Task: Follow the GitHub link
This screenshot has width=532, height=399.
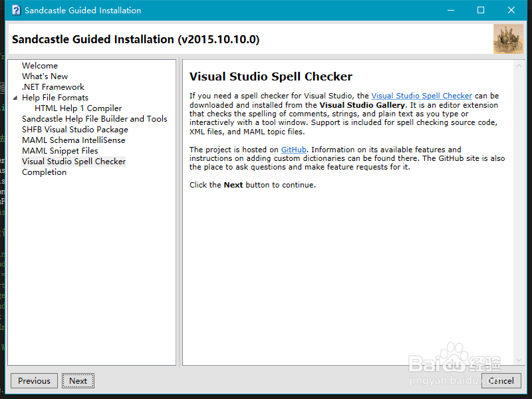Action: (293, 150)
